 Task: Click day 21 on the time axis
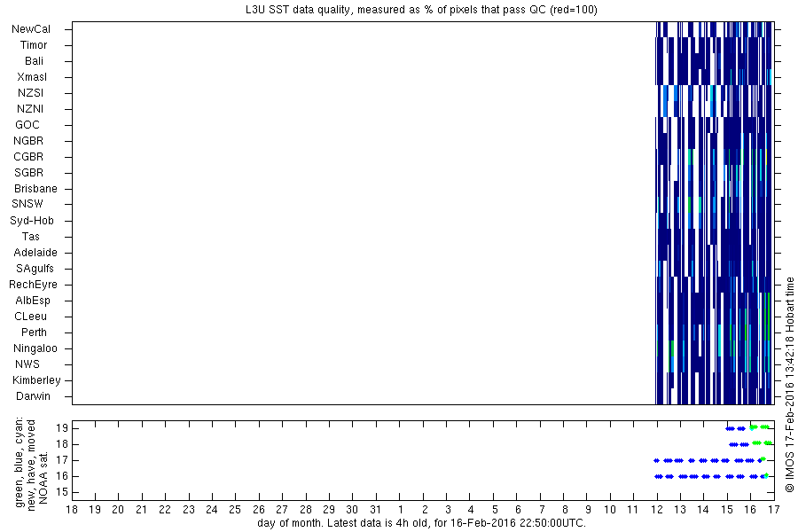point(142,510)
